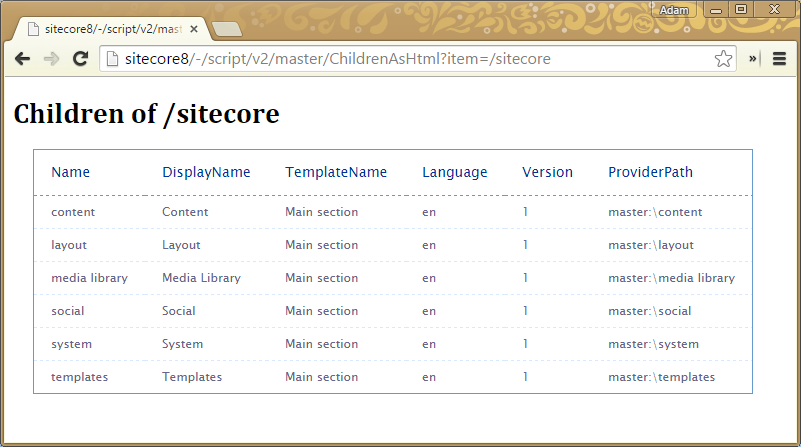Click the Name column header
The image size is (801, 447).
[70, 172]
